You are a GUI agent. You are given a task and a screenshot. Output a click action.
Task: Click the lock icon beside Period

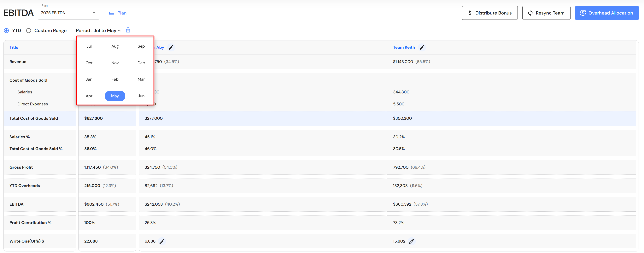pos(128,30)
